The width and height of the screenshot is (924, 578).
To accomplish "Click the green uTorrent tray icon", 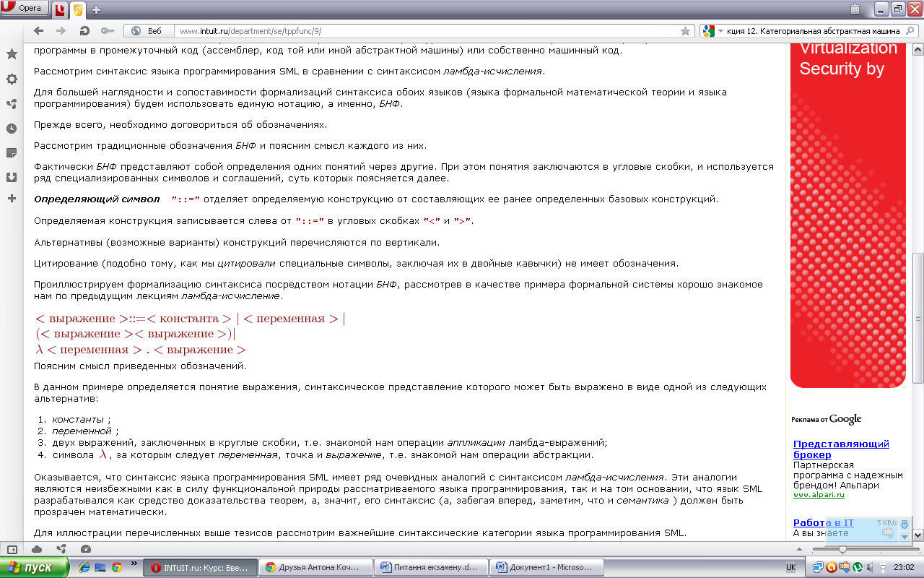I will 858,567.
